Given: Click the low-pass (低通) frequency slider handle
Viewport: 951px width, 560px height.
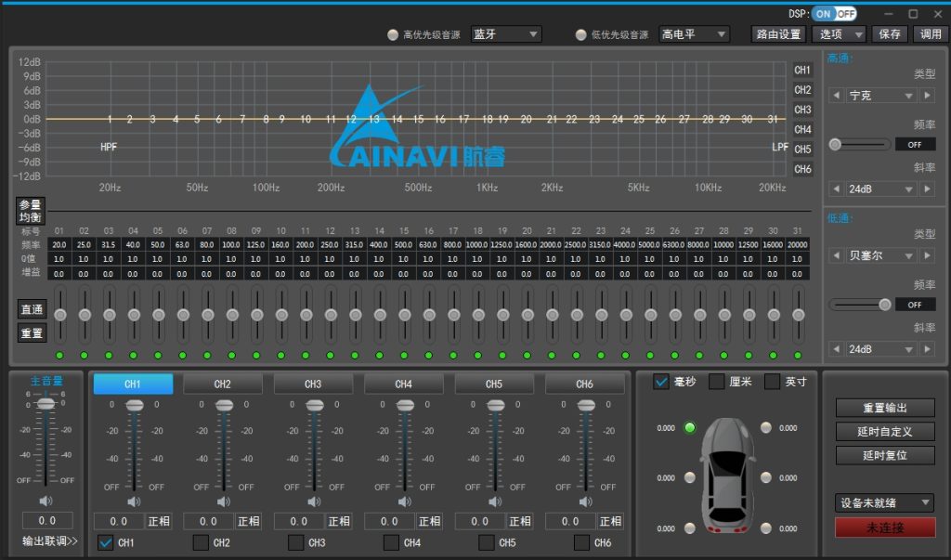Looking at the screenshot, I should pyautogui.click(x=885, y=305).
